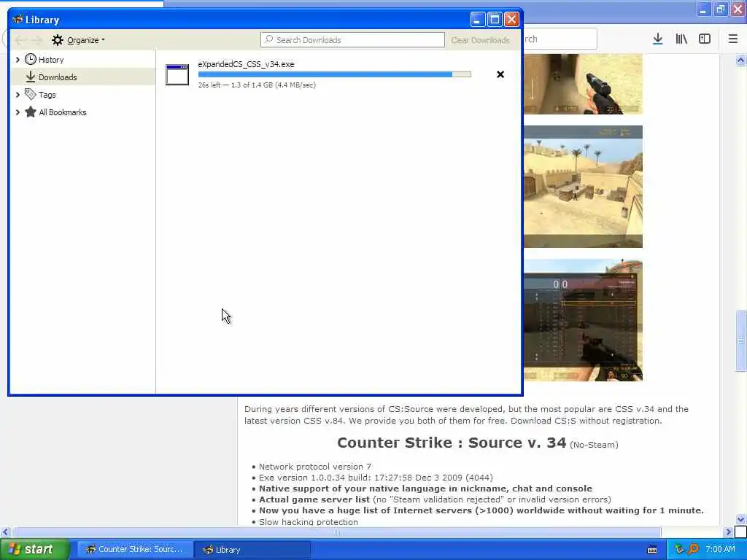
Task: Open the pistol gameplay screenshot thumbnail
Action: click(x=583, y=84)
